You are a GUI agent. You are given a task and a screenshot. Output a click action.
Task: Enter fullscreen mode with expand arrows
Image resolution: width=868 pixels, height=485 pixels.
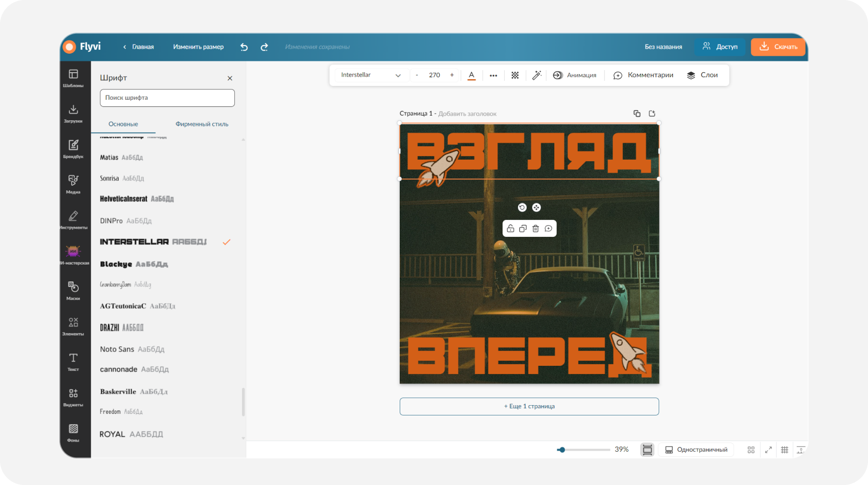(x=768, y=450)
